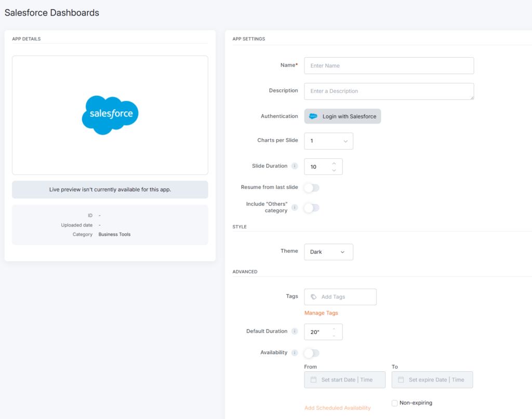Click the Slide Duration info icon
The image size is (532, 419).
tap(295, 166)
